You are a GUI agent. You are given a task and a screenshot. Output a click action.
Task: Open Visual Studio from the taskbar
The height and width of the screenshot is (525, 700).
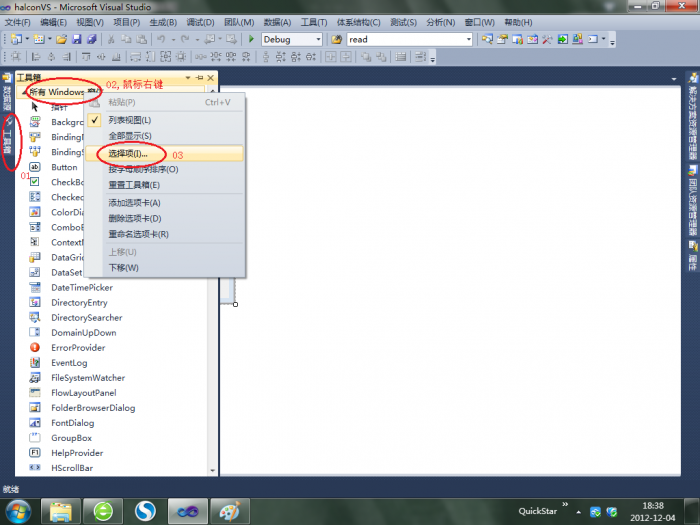(188, 511)
